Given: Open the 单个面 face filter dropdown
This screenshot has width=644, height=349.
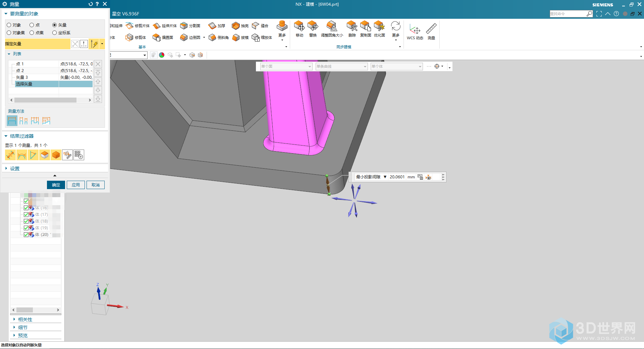Looking at the screenshot, I should [310, 67].
